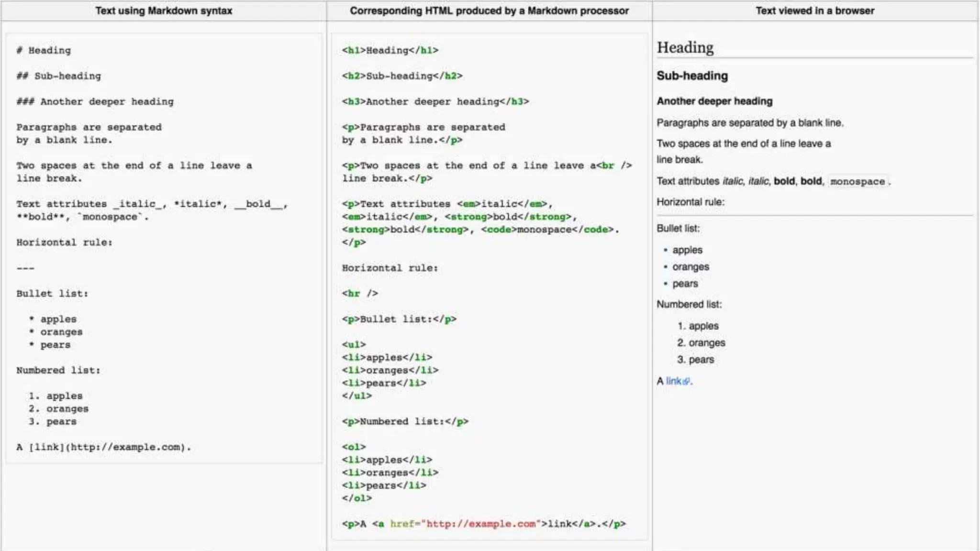The width and height of the screenshot is (980, 551).
Task: Click the rendered 'Another deeper heading' text
Action: pos(714,101)
